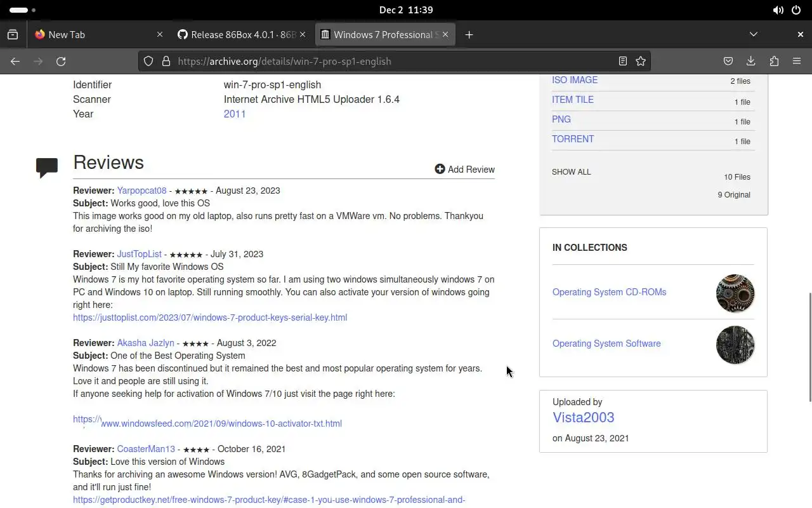
Task: Open reviewer CoasterMan13's profile
Action: click(146, 449)
